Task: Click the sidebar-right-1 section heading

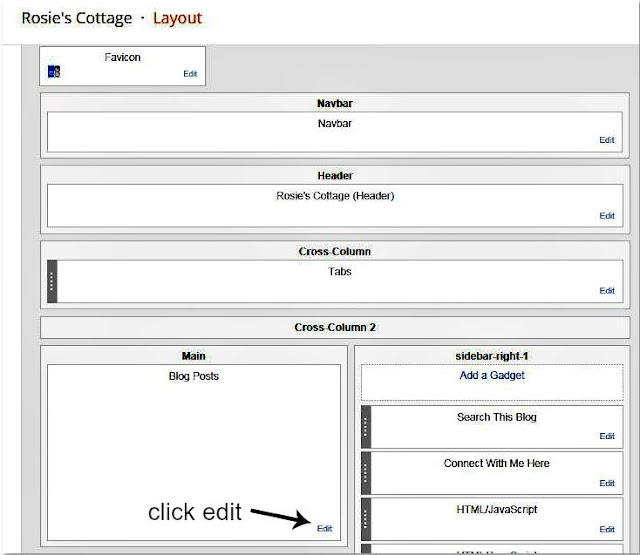Action: tap(492, 356)
